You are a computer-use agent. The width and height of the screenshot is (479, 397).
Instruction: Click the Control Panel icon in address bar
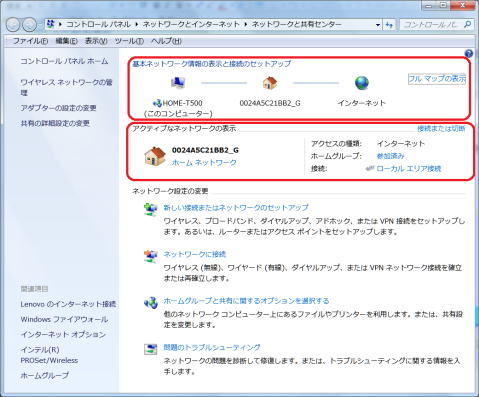(x=51, y=24)
